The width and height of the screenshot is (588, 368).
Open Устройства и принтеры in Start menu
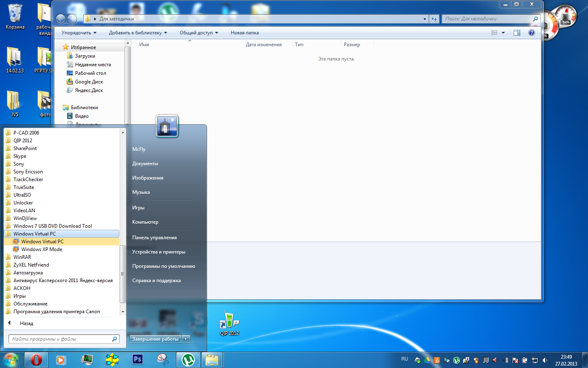tap(159, 252)
